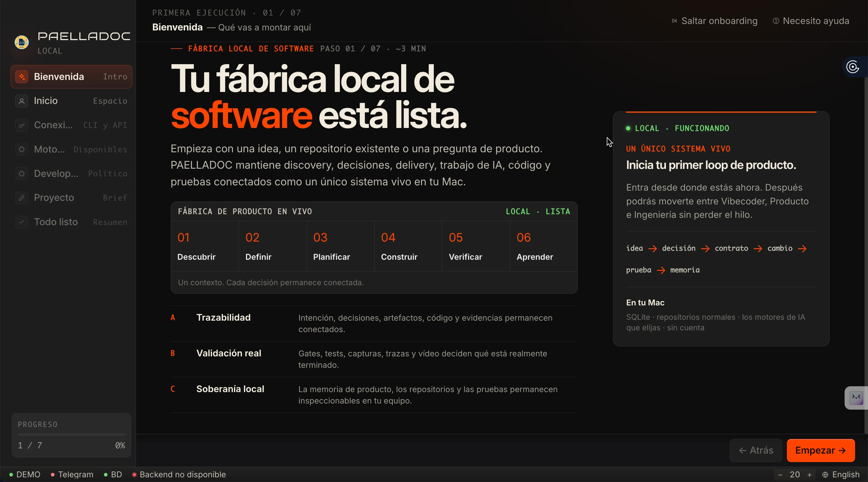Click the Proyecto pencil icon
This screenshot has width=868, height=482.
[x=22, y=198]
